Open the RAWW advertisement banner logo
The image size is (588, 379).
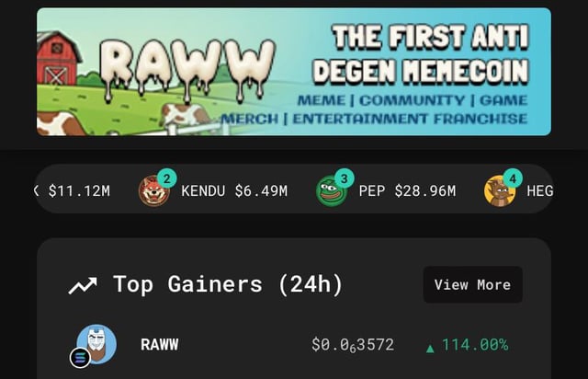click(187, 71)
